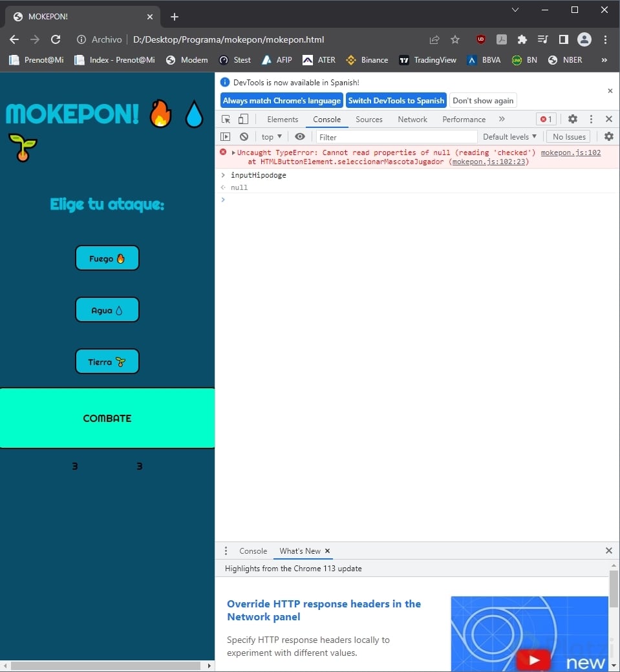Dismiss the DevTools language infobar
620x672 pixels.
click(x=610, y=91)
